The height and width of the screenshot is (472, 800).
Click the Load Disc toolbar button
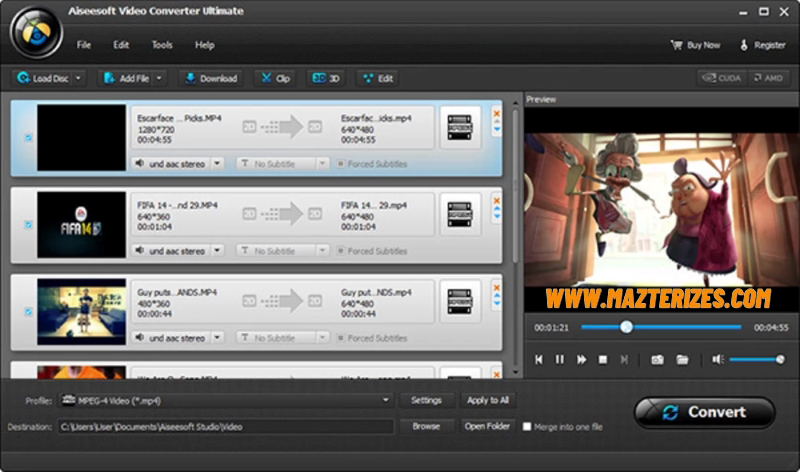(43, 78)
